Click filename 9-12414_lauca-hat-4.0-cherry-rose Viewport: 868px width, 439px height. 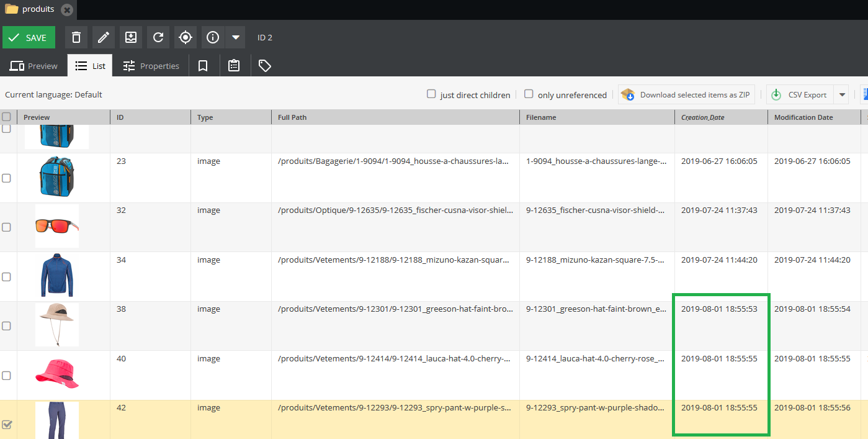click(x=596, y=358)
